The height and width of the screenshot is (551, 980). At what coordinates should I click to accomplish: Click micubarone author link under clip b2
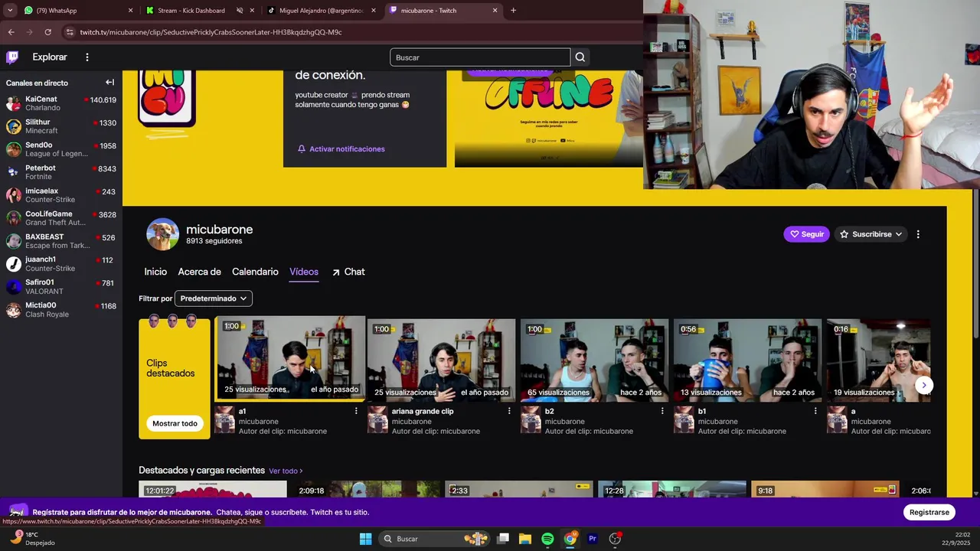click(x=565, y=422)
